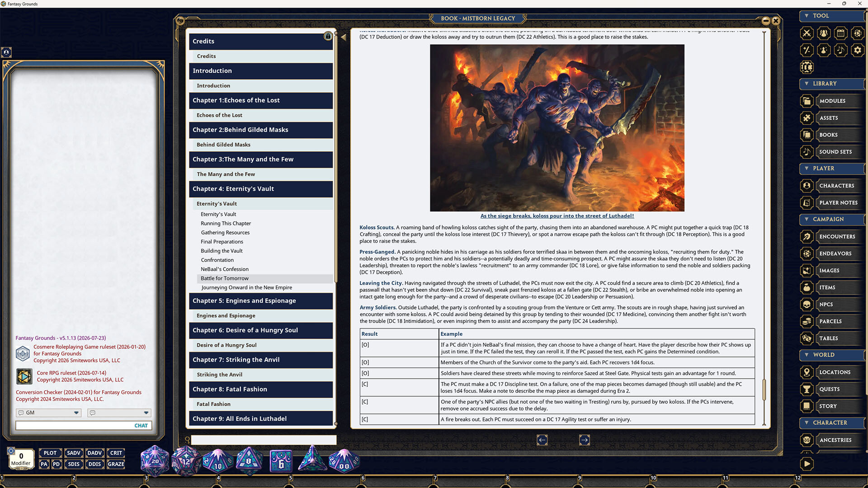Image resolution: width=868 pixels, height=488 pixels.
Task: Click the Modifier value box
Action: tap(21, 459)
